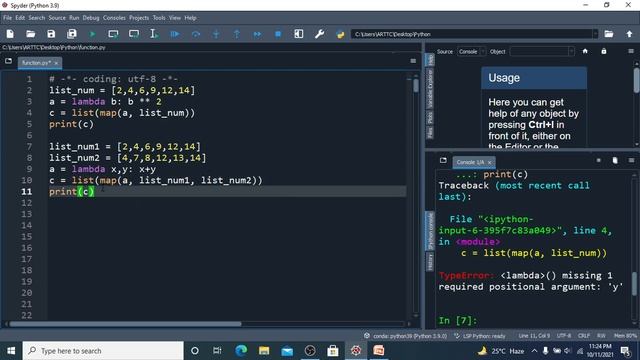Click the LSP Python ready status

tap(480, 336)
